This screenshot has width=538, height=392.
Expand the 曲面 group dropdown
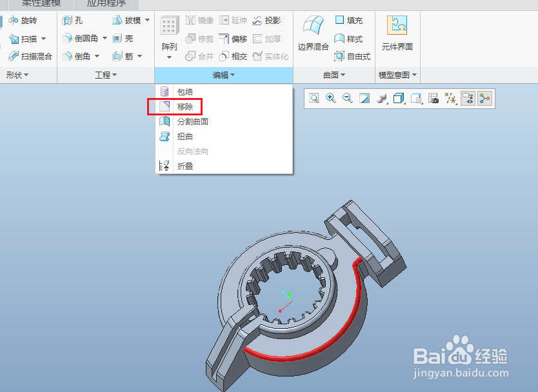click(x=334, y=75)
